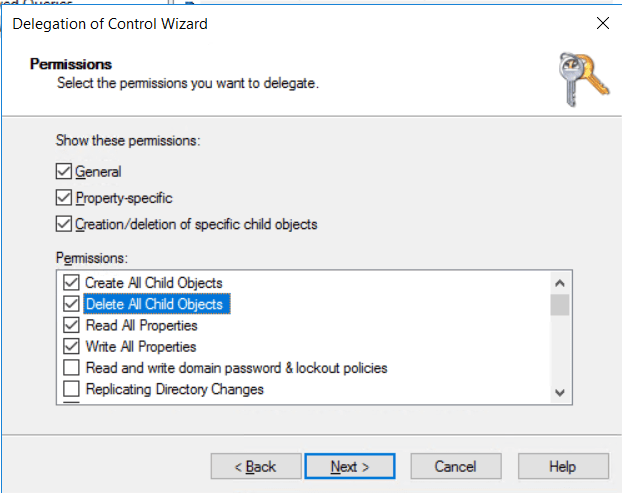Uncheck Read All Properties permission
622x493 pixels.
click(x=71, y=325)
